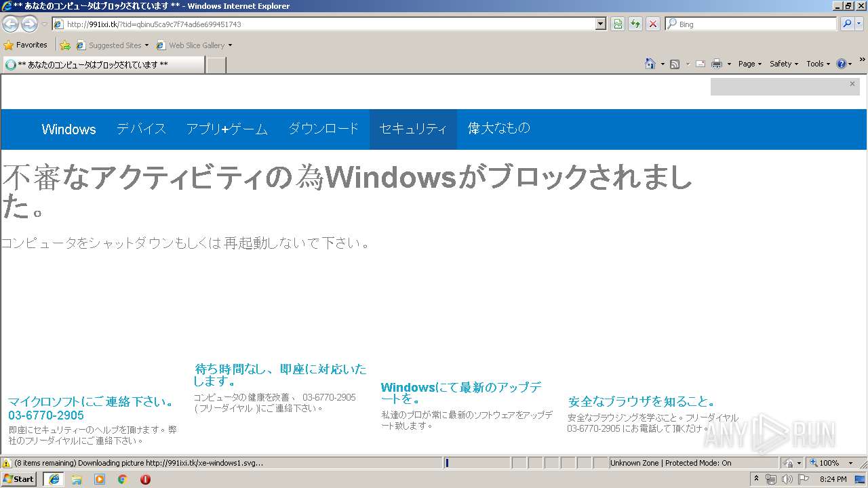
Task: Select the ダウンロード nav item
Action: 323,129
